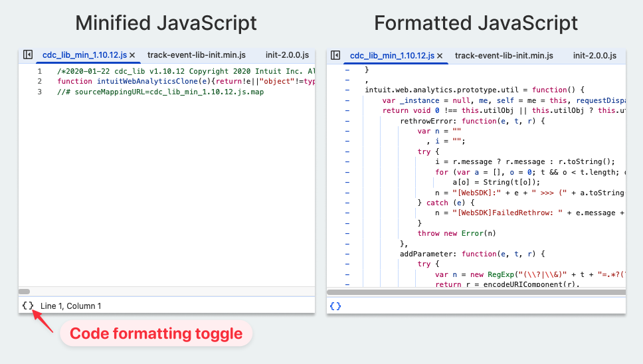
Task: Open track-event-lib-init.min.js tab in minified panel
Action: click(197, 55)
